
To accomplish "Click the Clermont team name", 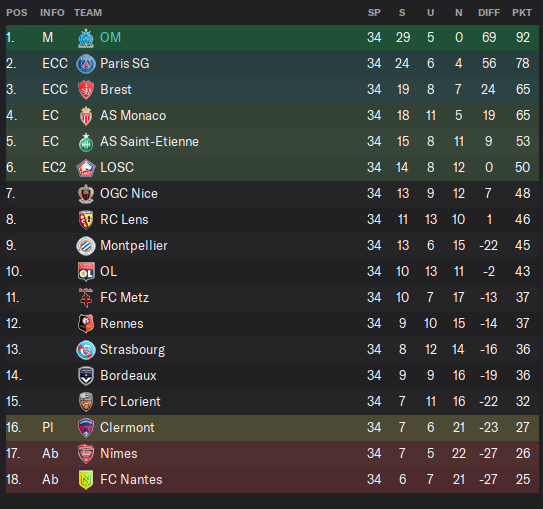I will click(x=127, y=428).
